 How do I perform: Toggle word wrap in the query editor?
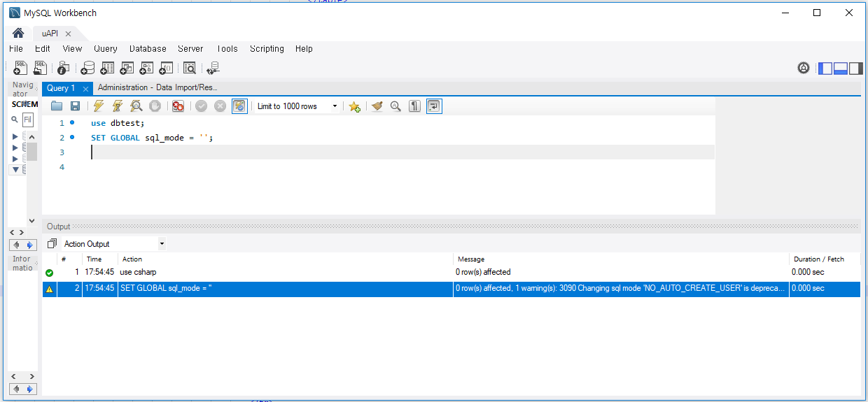coord(434,106)
